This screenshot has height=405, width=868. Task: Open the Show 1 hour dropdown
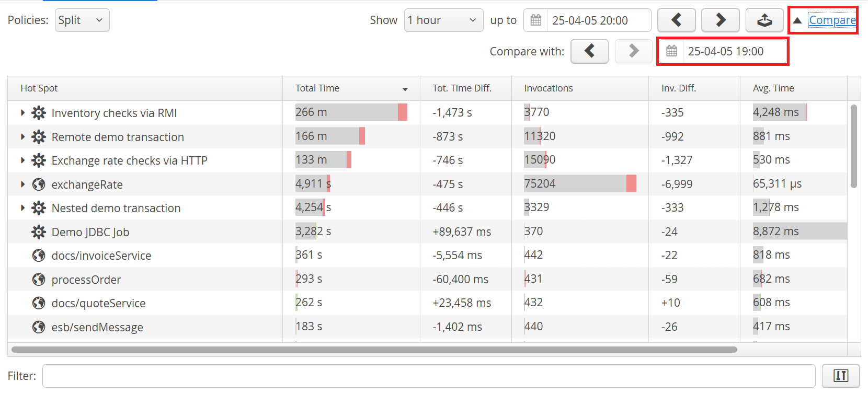443,20
